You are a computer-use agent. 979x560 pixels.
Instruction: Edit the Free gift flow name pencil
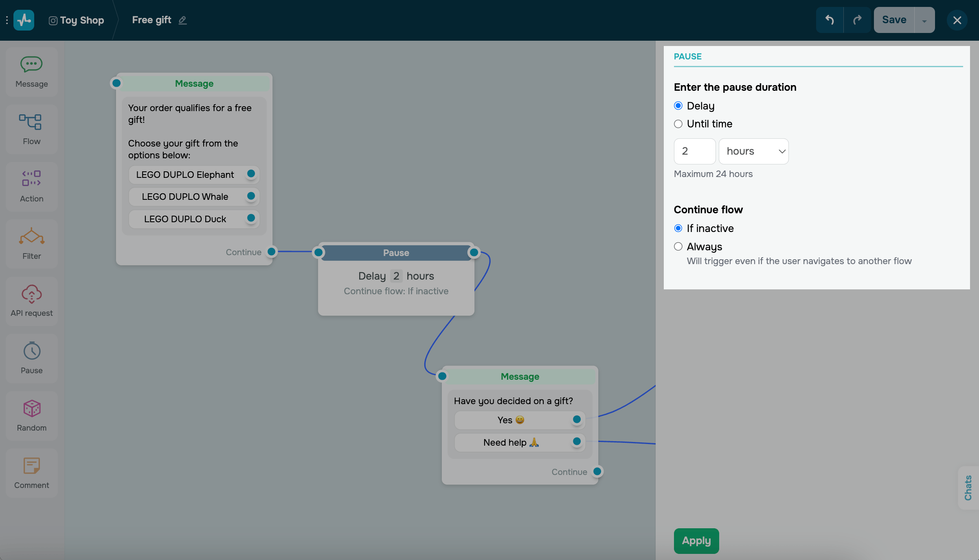[182, 20]
